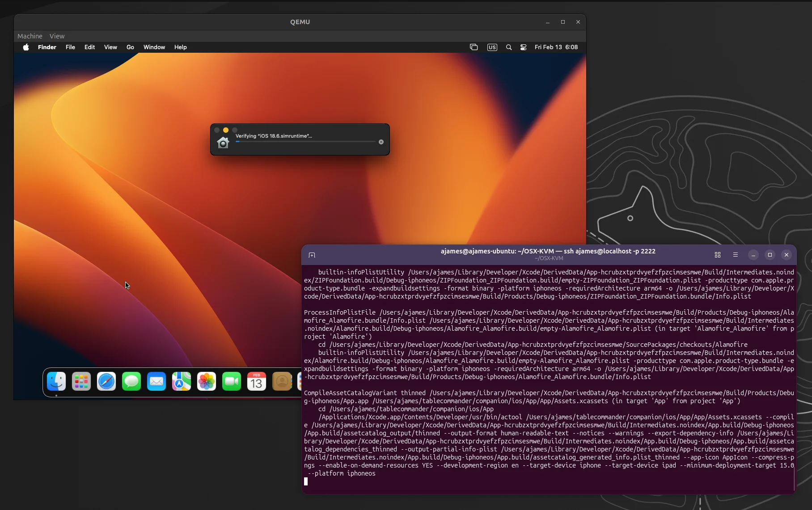Viewport: 812px width, 510px height.
Task: Click the US keyboard input switcher
Action: coord(492,47)
